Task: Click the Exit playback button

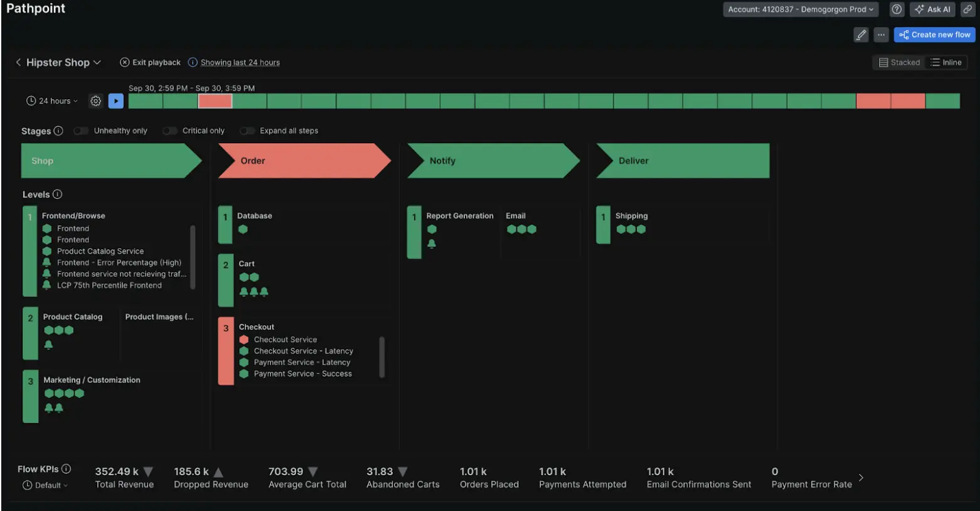Action: 151,62
